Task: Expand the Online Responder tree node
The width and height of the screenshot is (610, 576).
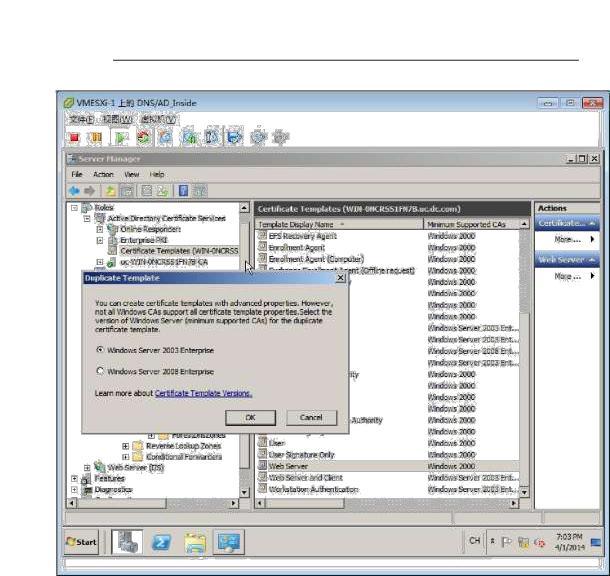Action: tap(100, 229)
